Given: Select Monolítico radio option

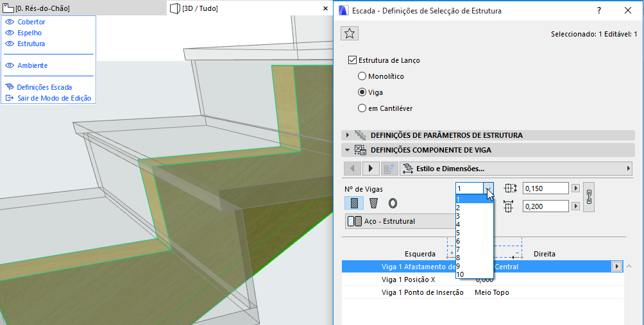Looking at the screenshot, I should (362, 76).
